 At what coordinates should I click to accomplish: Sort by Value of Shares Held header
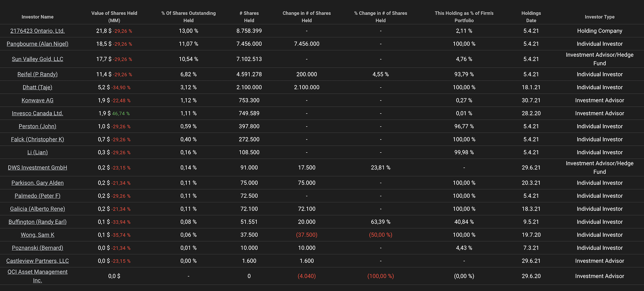tap(114, 17)
